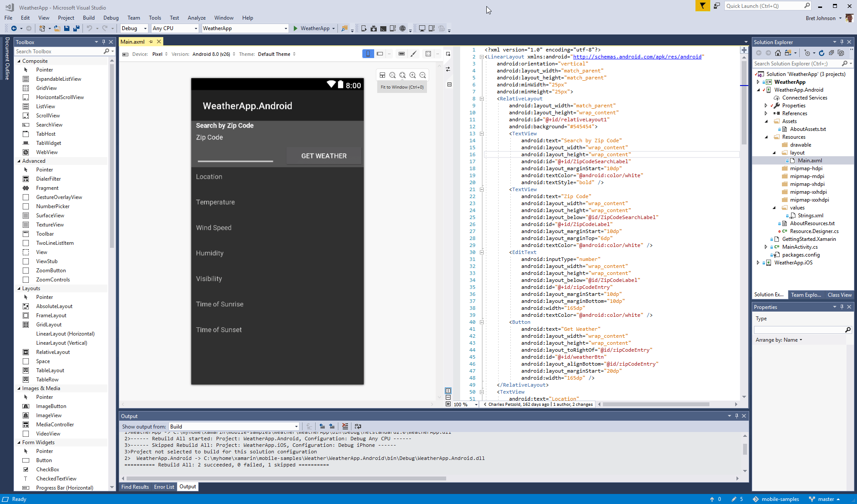Image resolution: width=857 pixels, height=504 pixels.
Task: Switch to the Error List tab
Action: pyautogui.click(x=164, y=487)
